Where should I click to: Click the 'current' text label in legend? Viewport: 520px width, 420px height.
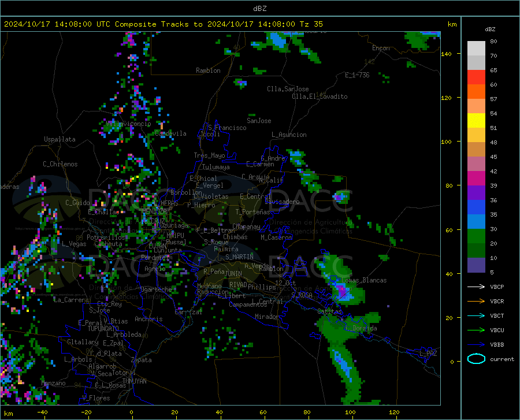pyautogui.click(x=502, y=359)
